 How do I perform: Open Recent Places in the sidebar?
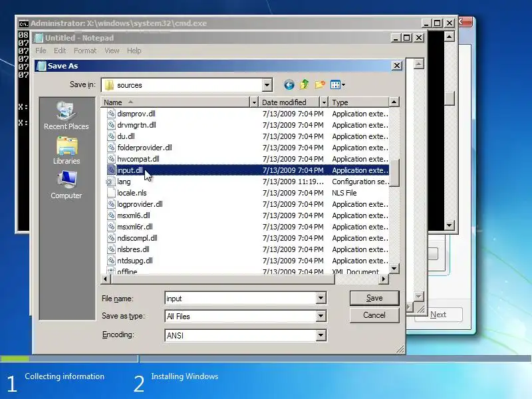point(66,116)
